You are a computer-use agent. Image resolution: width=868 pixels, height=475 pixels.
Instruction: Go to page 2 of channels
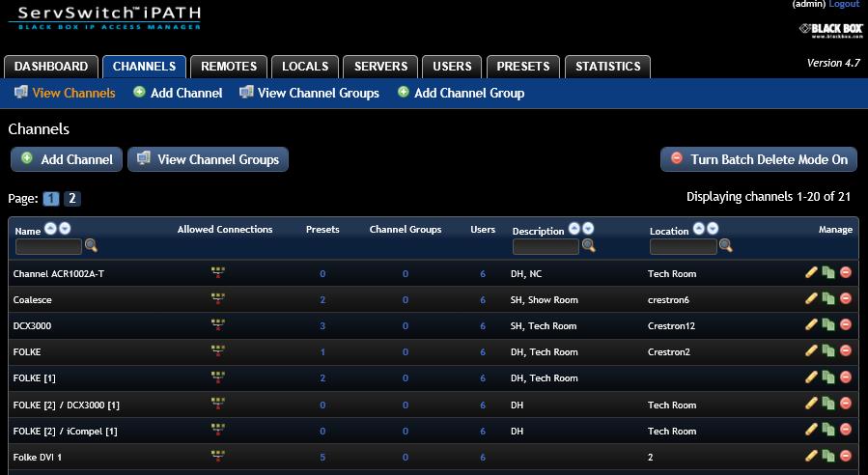(72, 198)
